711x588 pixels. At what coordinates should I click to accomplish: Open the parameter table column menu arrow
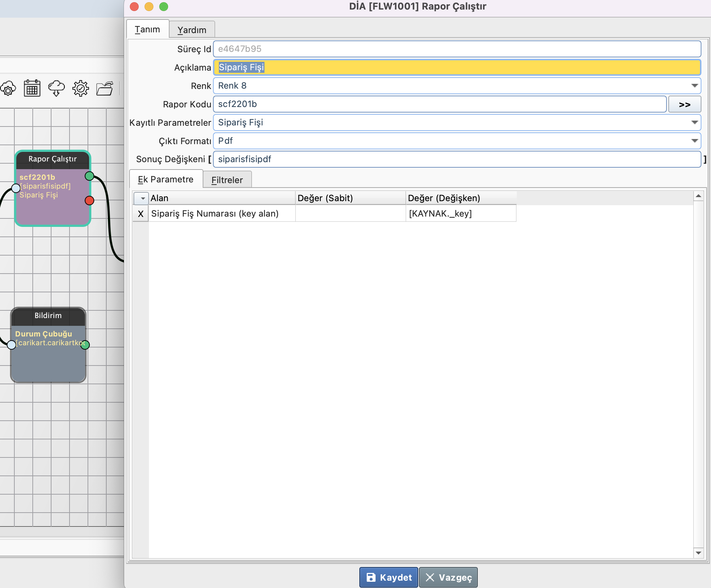tap(142, 198)
